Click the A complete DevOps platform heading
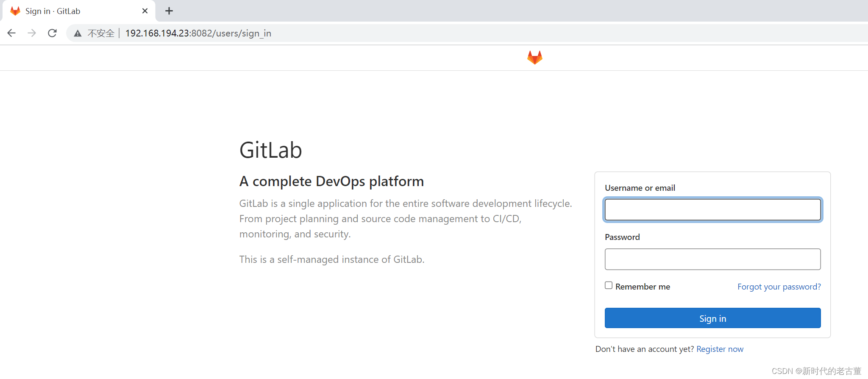 331,181
